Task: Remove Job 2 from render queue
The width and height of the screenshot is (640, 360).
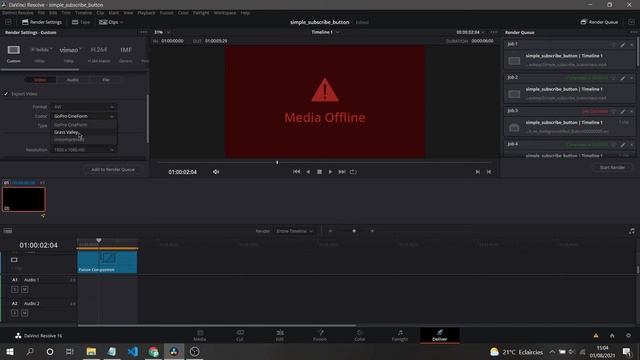Action: tap(631, 78)
